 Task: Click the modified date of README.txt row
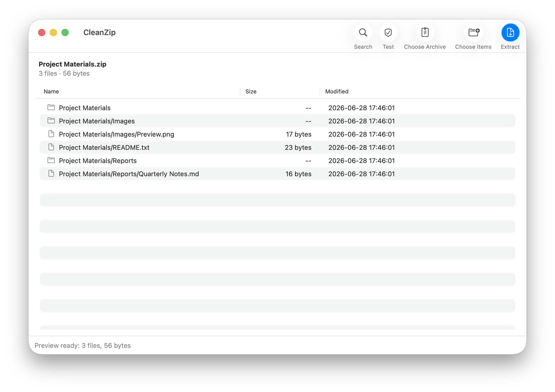[362, 148]
